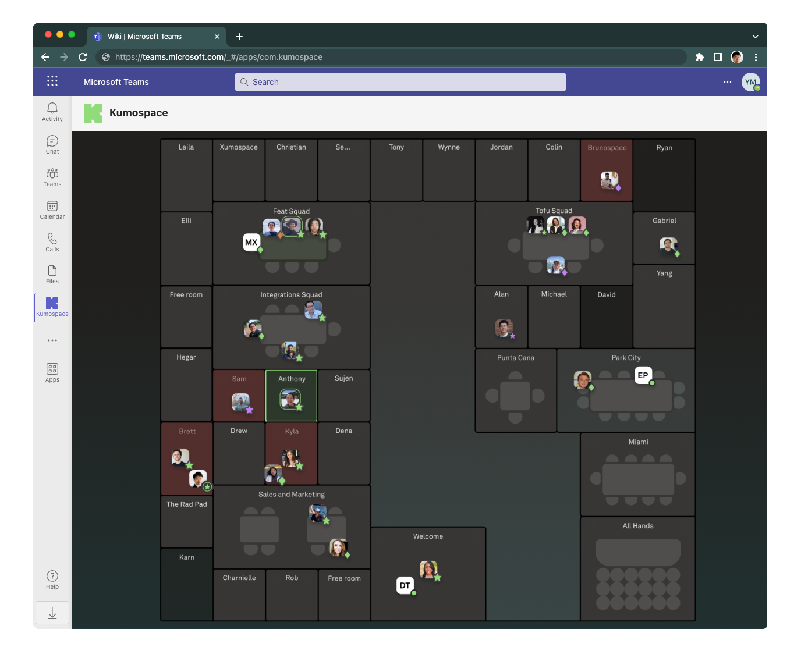801x672 pixels.
Task: Click the download desktop app icon
Action: tap(52, 613)
